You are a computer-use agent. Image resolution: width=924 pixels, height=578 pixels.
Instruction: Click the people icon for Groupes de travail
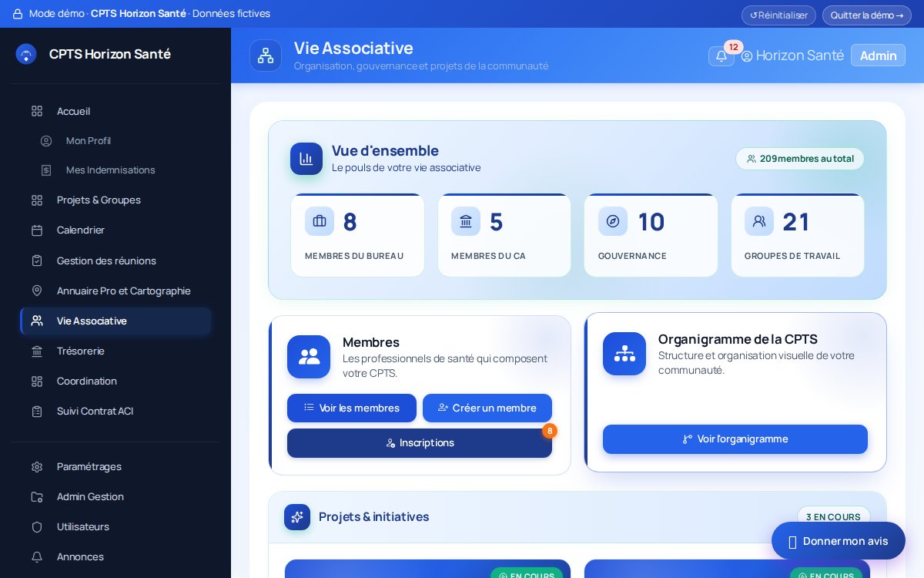pyautogui.click(x=759, y=221)
